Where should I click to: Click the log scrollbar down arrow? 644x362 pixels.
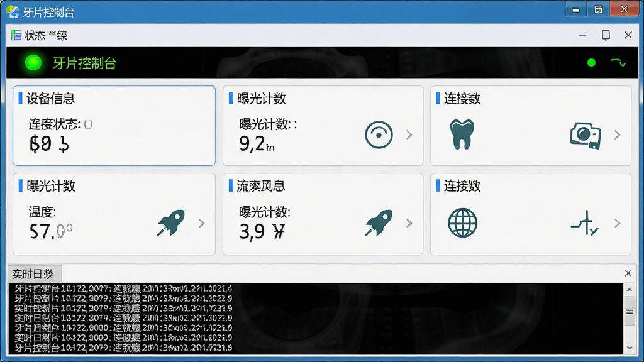[x=629, y=348]
